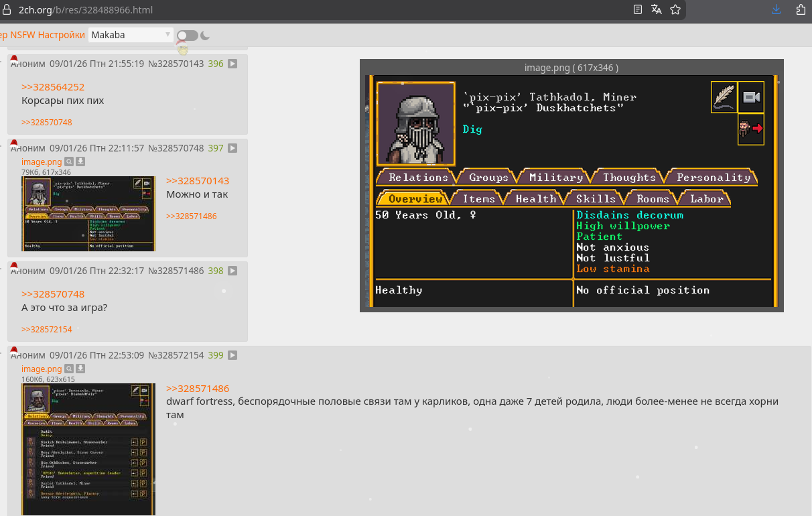Click post number №328570748
The width and height of the screenshot is (812, 516).
176,149
